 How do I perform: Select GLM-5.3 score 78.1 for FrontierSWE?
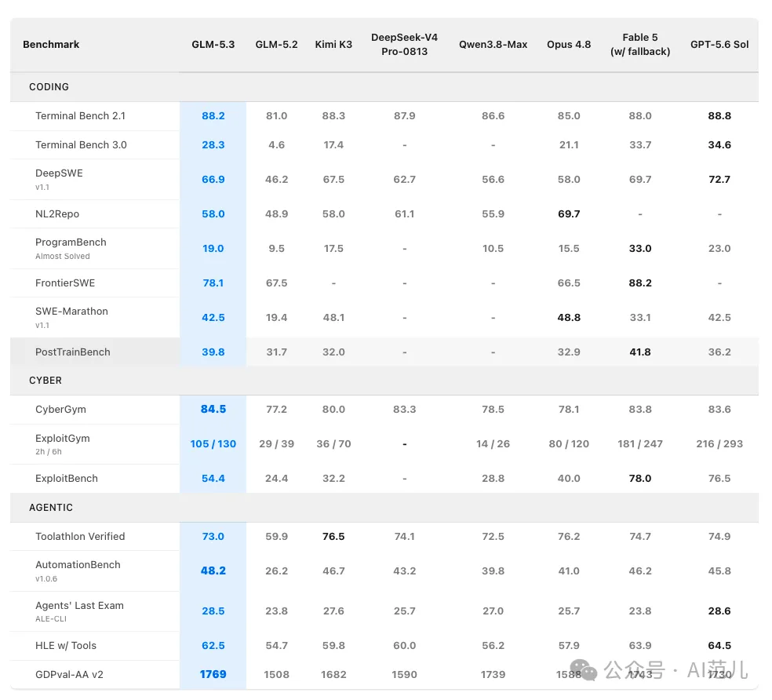213,283
